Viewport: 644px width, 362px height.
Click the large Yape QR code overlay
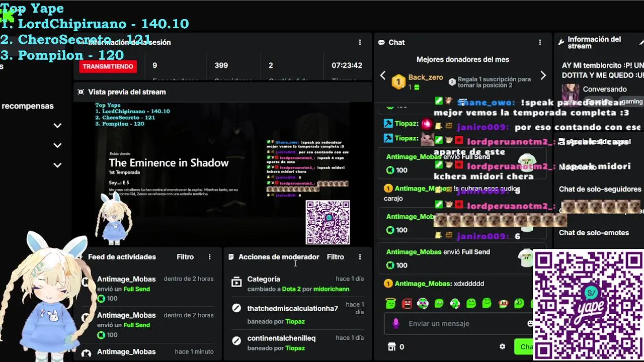(588, 305)
